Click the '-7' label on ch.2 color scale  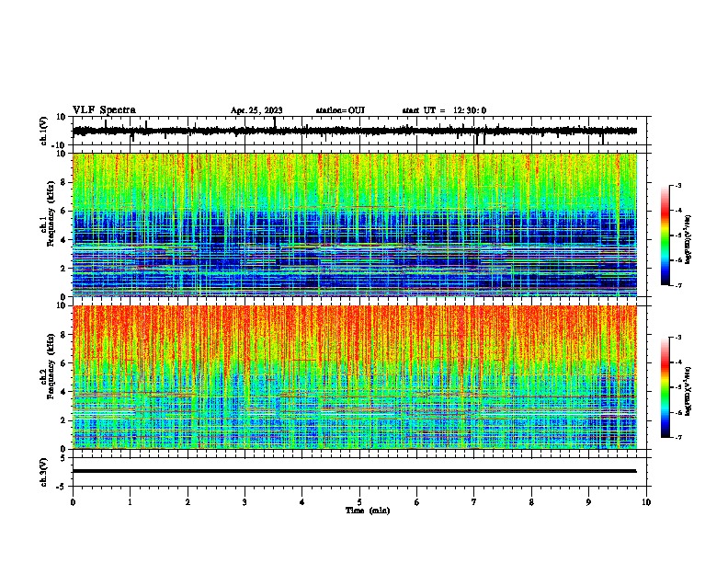677,438
